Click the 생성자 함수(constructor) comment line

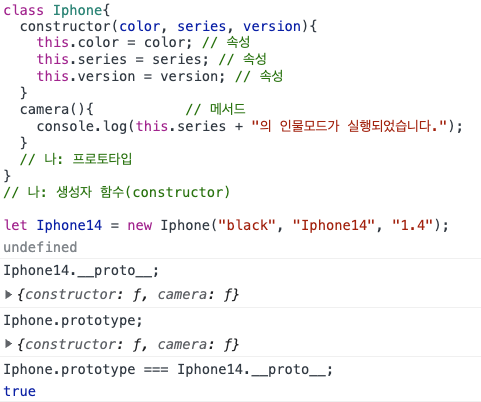117,192
